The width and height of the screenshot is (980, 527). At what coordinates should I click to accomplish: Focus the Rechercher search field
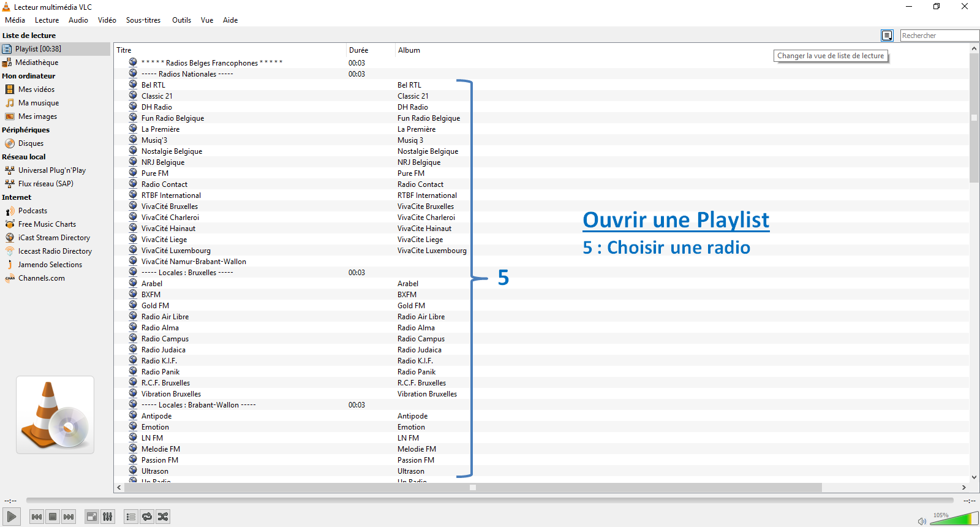[940, 36]
